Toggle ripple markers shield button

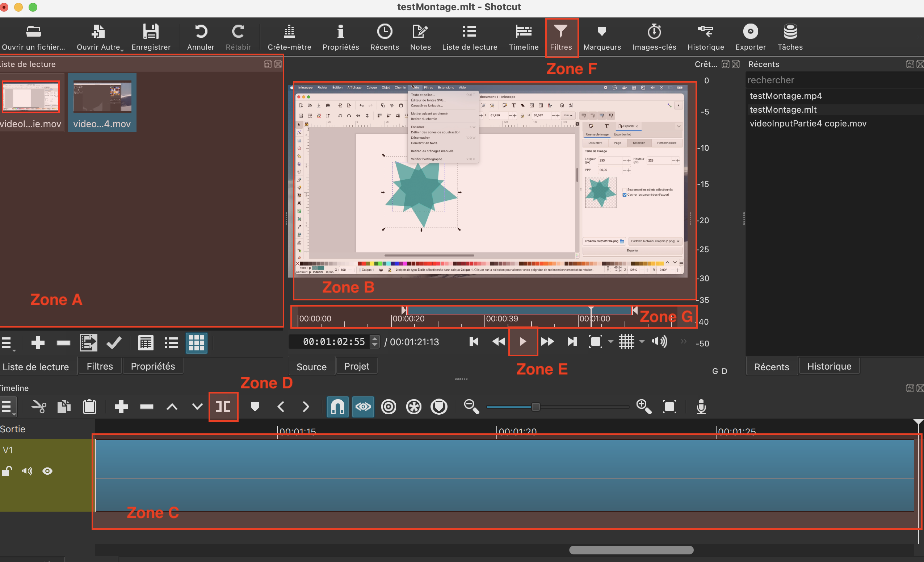(439, 407)
